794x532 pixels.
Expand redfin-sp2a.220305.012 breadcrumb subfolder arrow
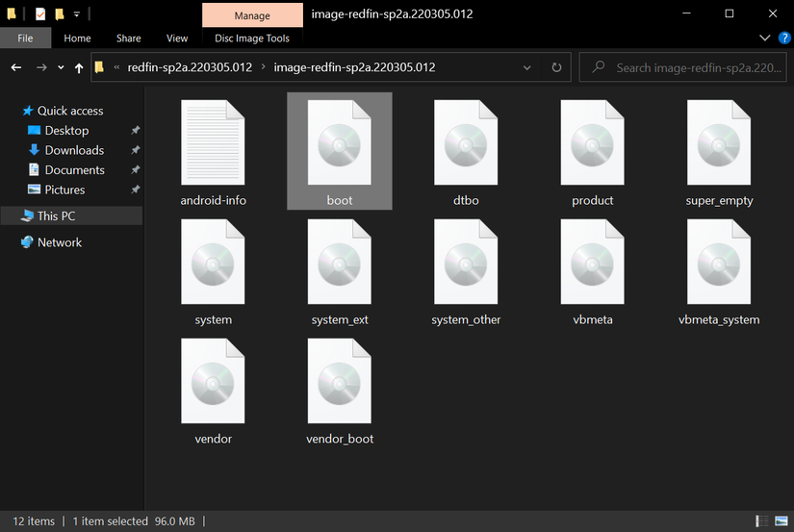[x=264, y=66]
